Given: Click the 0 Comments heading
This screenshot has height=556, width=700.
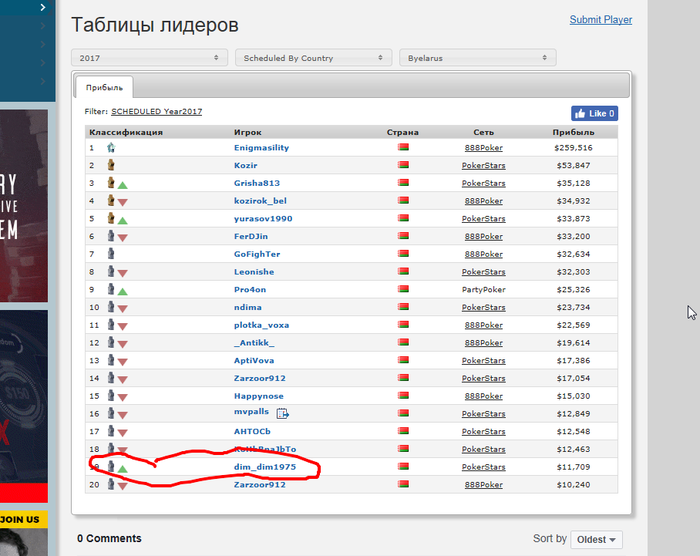Looking at the screenshot, I should click(109, 539).
